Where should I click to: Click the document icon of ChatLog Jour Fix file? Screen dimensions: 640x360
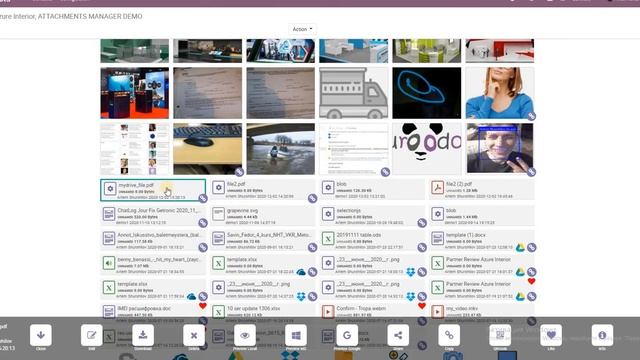[109, 214]
